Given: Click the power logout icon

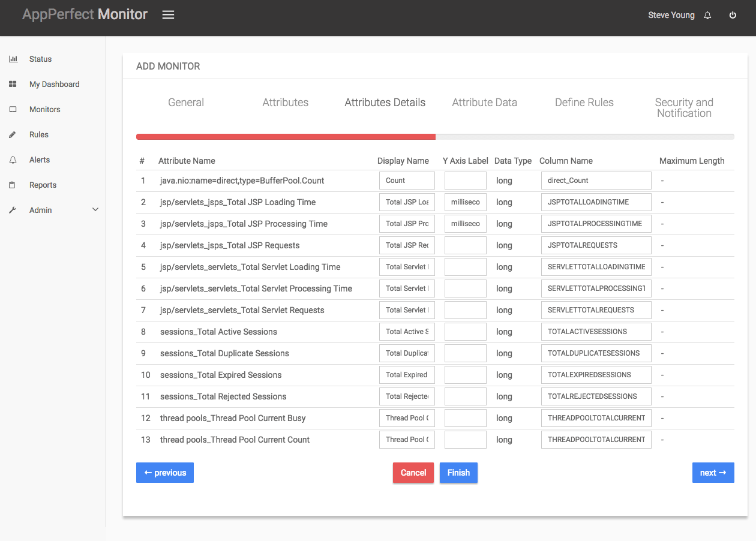Looking at the screenshot, I should [x=733, y=14].
